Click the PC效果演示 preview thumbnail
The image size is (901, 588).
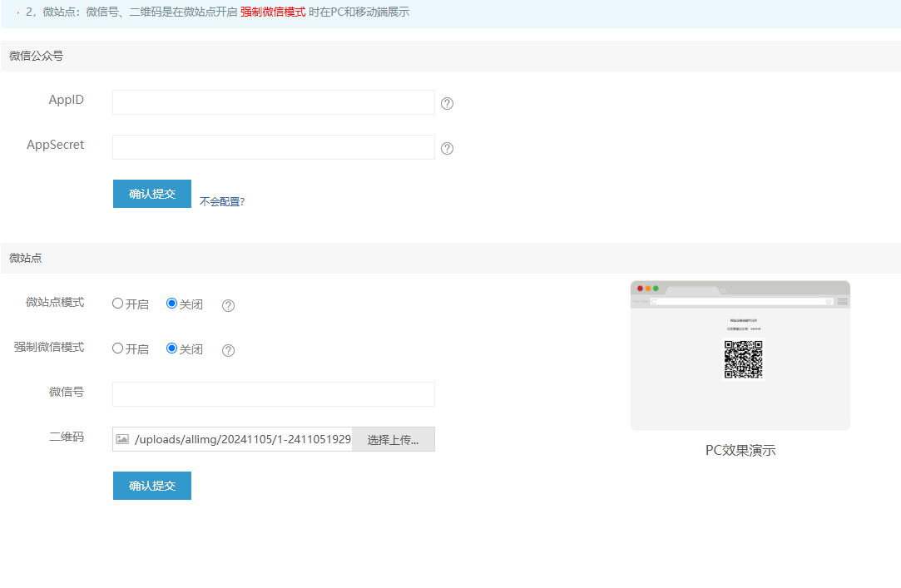pos(740,356)
